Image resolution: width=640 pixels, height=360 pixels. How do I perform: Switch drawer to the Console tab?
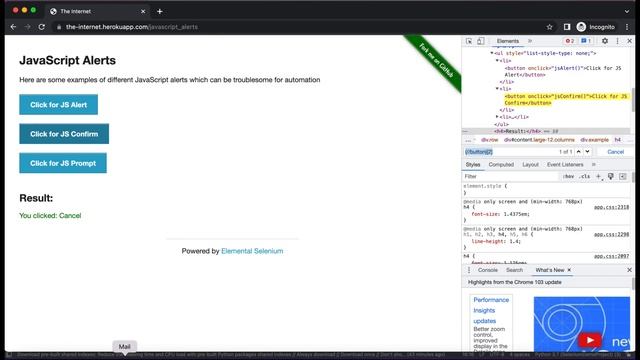coord(487,270)
